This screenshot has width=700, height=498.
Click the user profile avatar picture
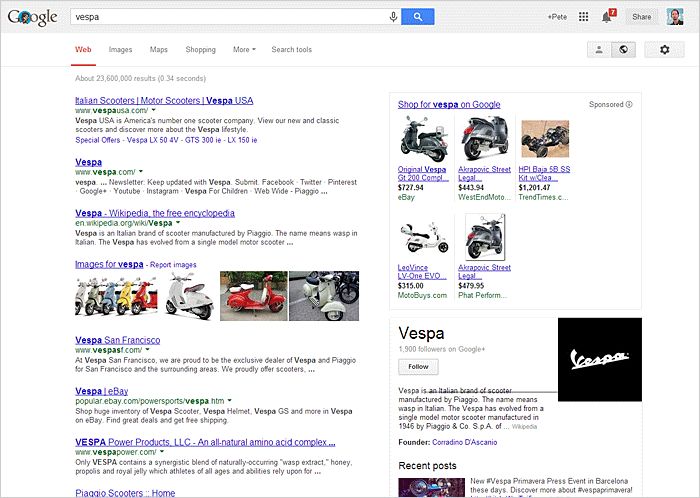click(x=675, y=17)
